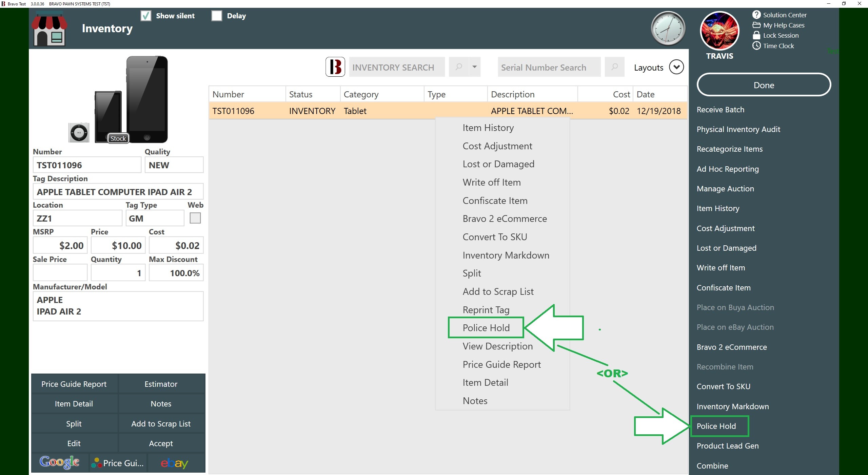Expand the Layouts chevron
The image size is (868, 475).
(x=676, y=67)
